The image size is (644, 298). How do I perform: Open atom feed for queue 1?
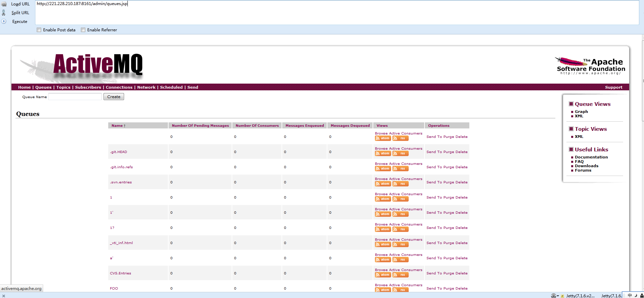pyautogui.click(x=383, y=199)
